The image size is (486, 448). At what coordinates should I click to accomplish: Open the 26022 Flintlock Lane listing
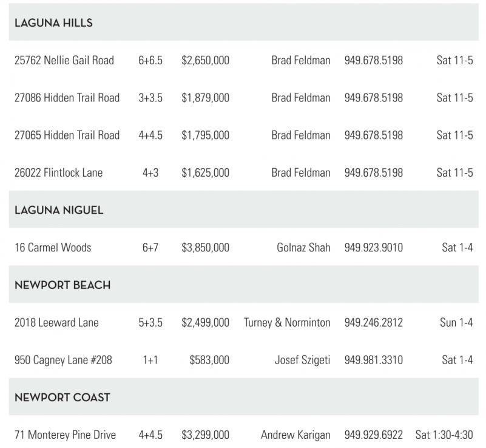click(x=58, y=173)
